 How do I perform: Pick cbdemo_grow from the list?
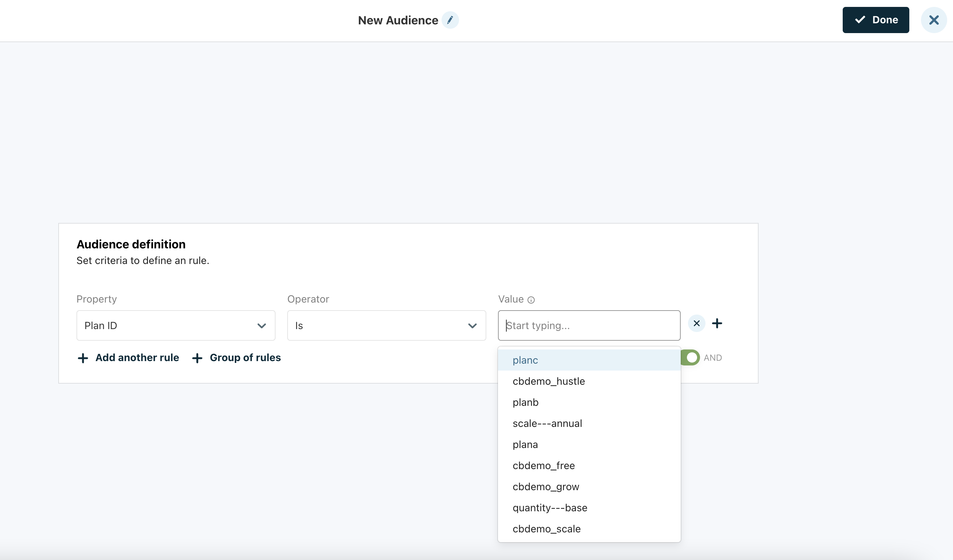pos(545,487)
